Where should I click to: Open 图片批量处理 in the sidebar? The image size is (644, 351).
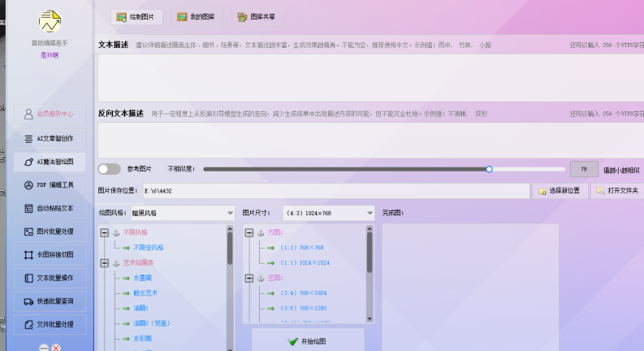50,232
